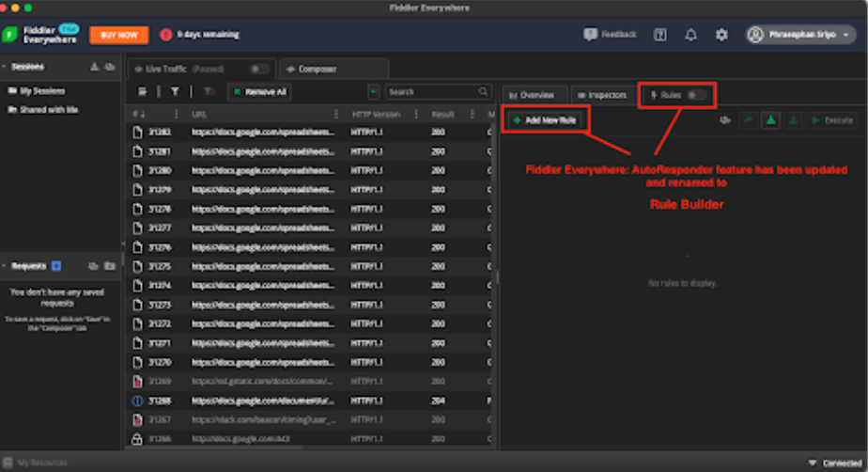The image size is (868, 472).
Task: Click the filter funnel icon in traffic toolbar
Action: pyautogui.click(x=175, y=92)
